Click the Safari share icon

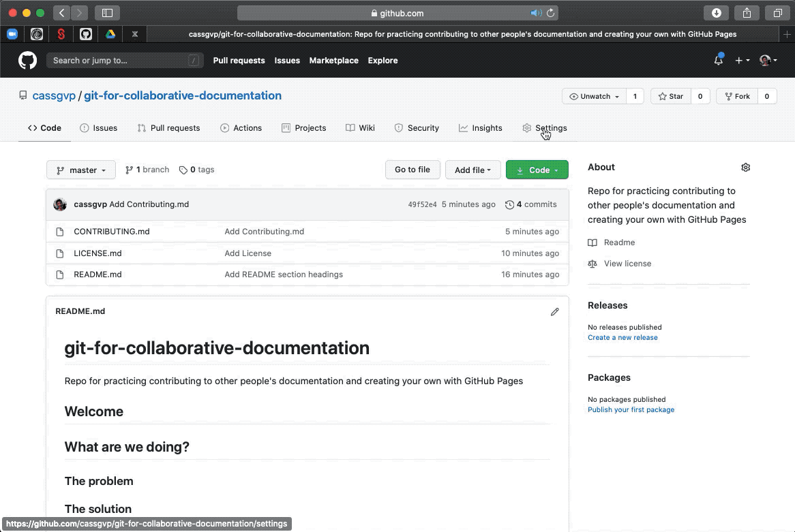tap(747, 13)
